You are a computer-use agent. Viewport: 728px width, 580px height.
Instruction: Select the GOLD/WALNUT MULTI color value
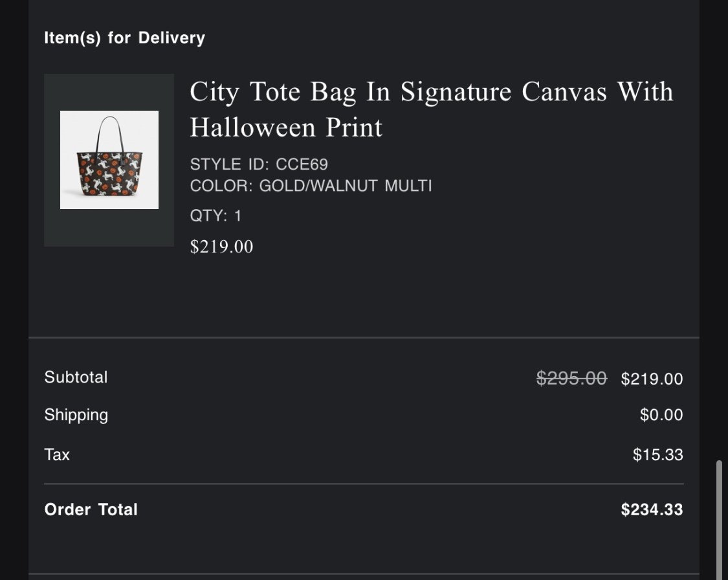point(346,186)
